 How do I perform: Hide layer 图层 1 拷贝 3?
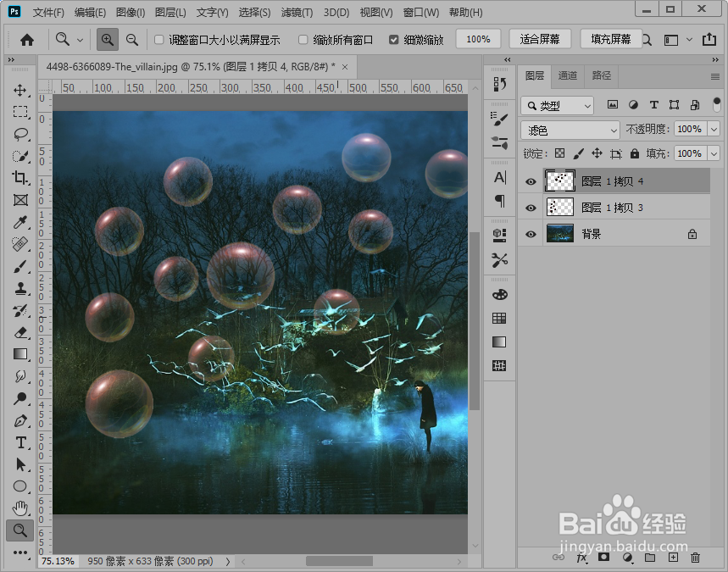(531, 208)
